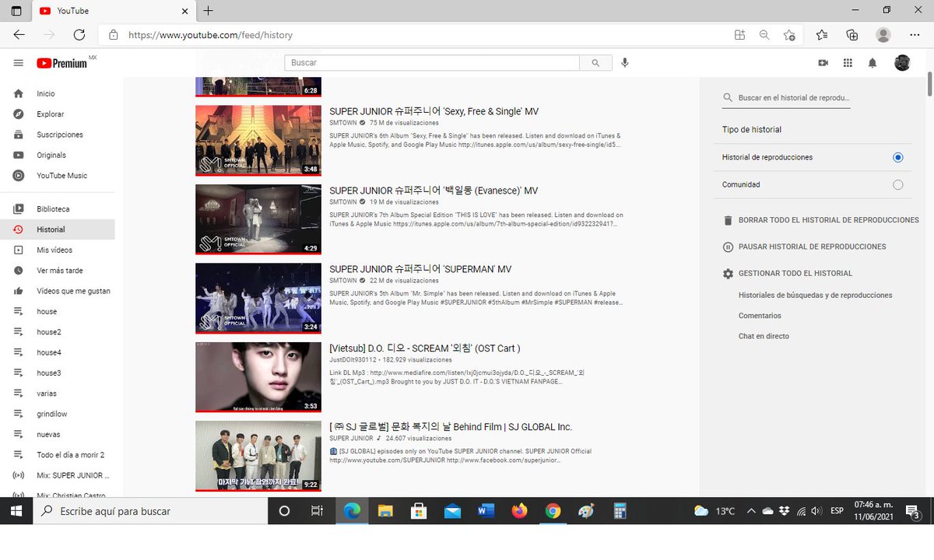
Task: Open the Sexy, Free & Single thumbnail
Action: pos(258,141)
